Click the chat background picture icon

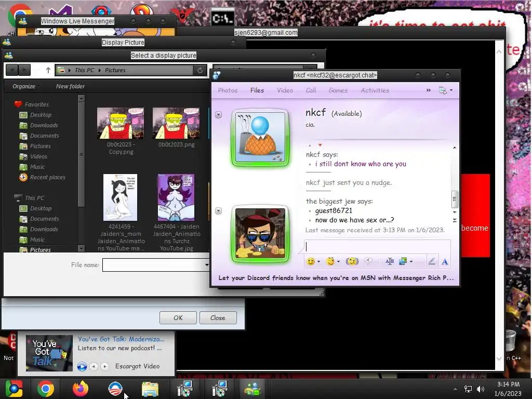(403, 261)
